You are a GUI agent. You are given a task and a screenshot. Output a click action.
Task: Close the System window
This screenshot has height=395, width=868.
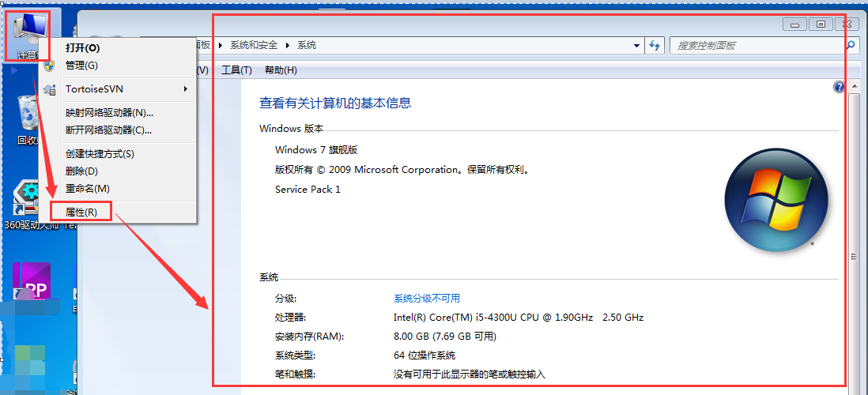click(x=847, y=24)
